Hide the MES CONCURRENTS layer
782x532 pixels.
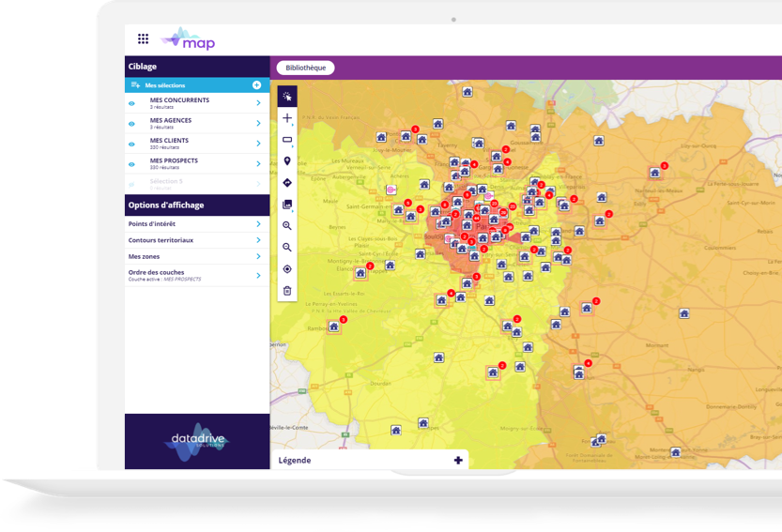pyautogui.click(x=131, y=103)
